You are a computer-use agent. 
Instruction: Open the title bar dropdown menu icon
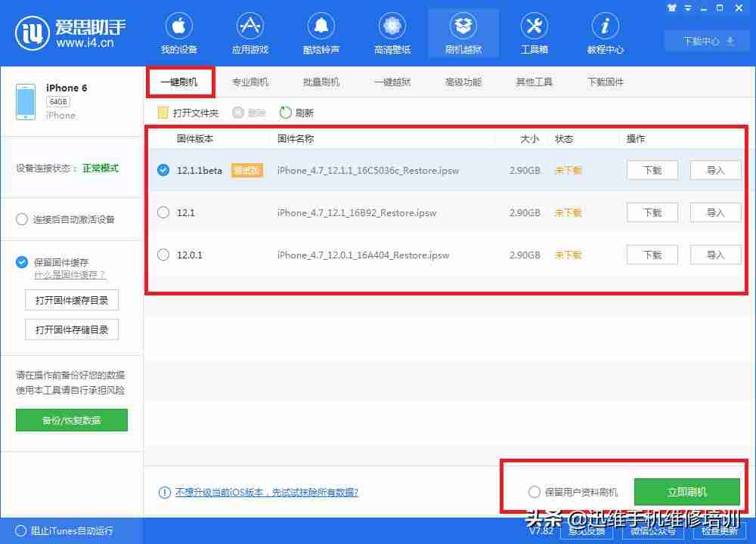click(x=688, y=8)
